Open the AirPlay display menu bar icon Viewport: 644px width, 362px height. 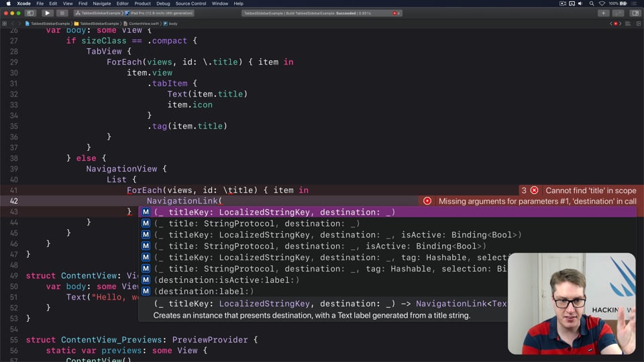pos(572,3)
